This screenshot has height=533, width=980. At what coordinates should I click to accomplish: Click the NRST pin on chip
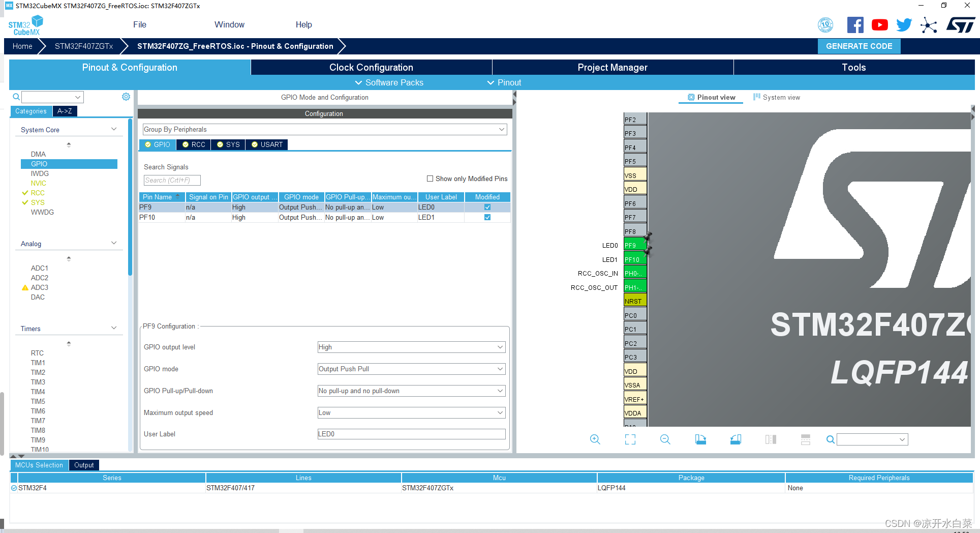pyautogui.click(x=635, y=301)
